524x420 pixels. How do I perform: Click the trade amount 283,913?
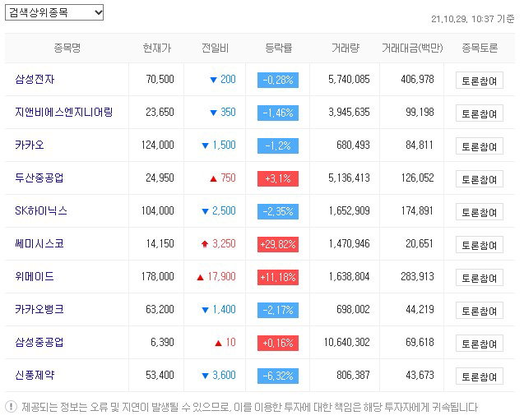point(417,277)
